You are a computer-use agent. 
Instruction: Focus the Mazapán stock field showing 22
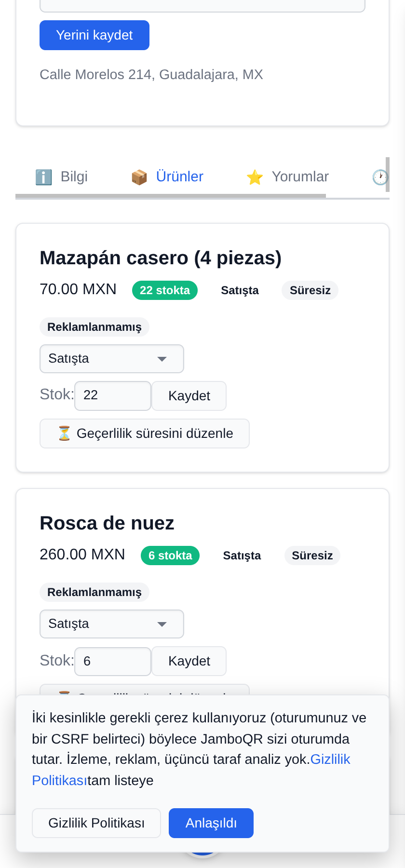point(113,396)
